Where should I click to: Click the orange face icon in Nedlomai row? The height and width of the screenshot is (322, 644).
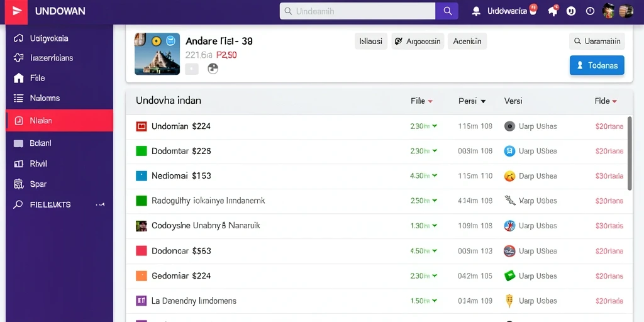pos(509,176)
